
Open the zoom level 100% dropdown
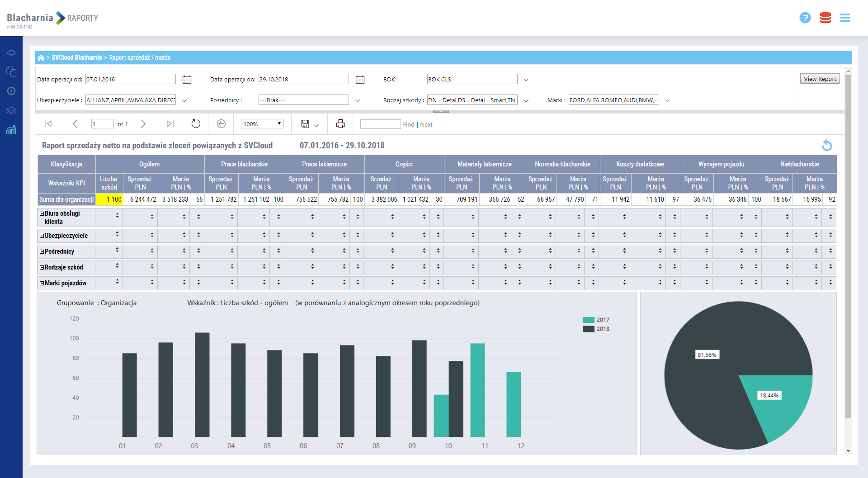262,124
